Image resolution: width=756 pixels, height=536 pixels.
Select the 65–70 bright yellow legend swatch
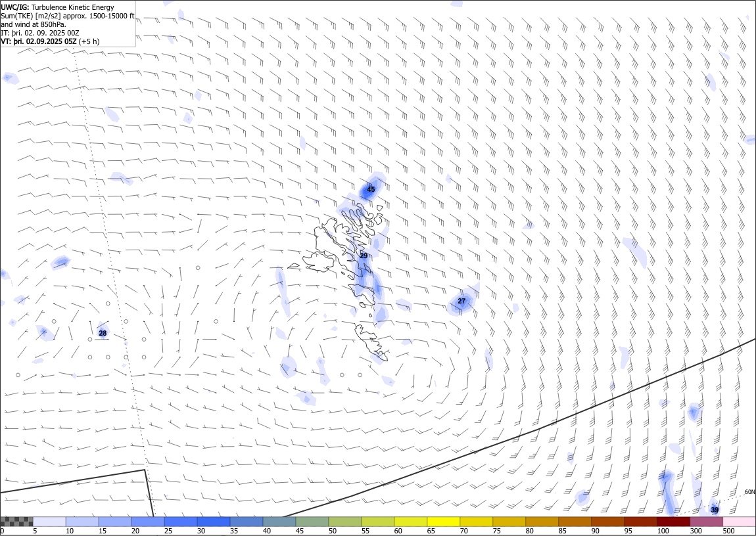(443, 522)
